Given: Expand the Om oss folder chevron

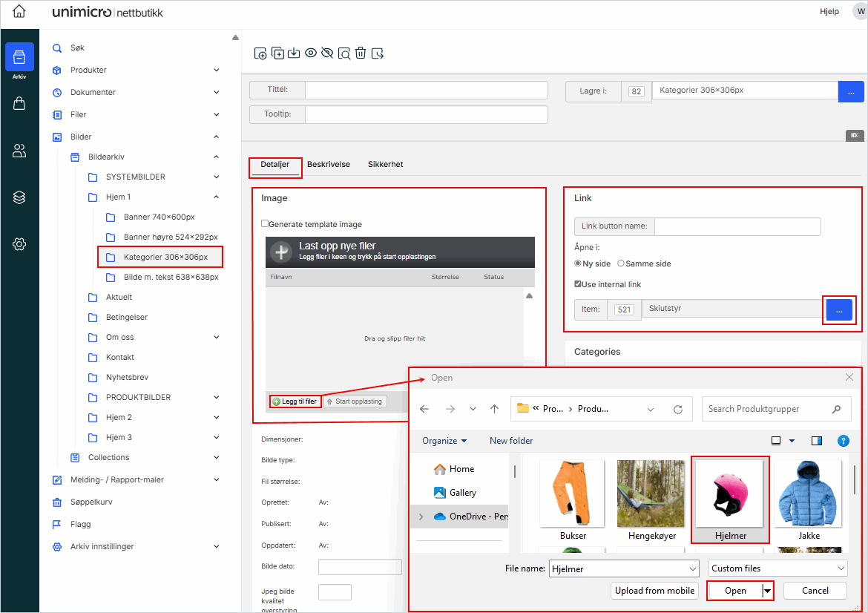Looking at the screenshot, I should (x=216, y=337).
